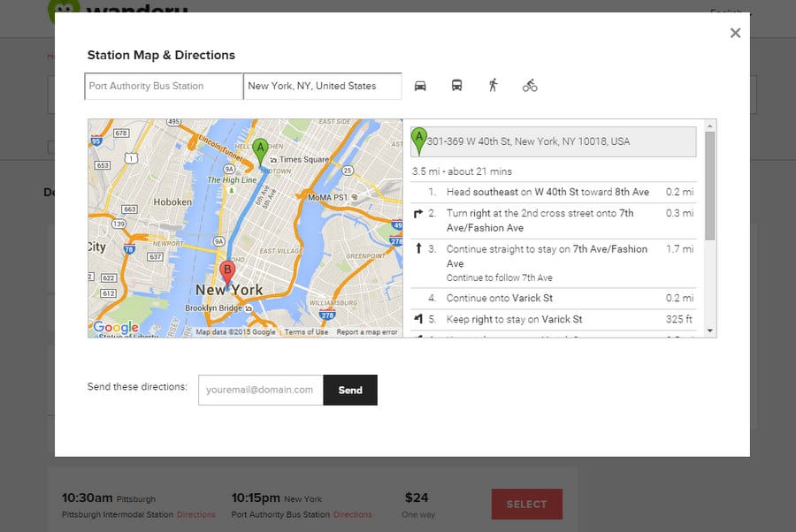Select driving directions car icon

[x=420, y=86]
